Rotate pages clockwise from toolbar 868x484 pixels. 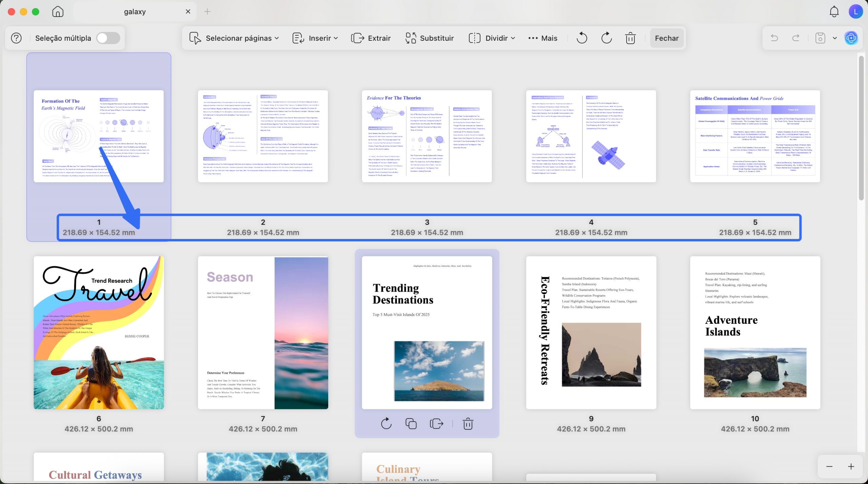(606, 38)
